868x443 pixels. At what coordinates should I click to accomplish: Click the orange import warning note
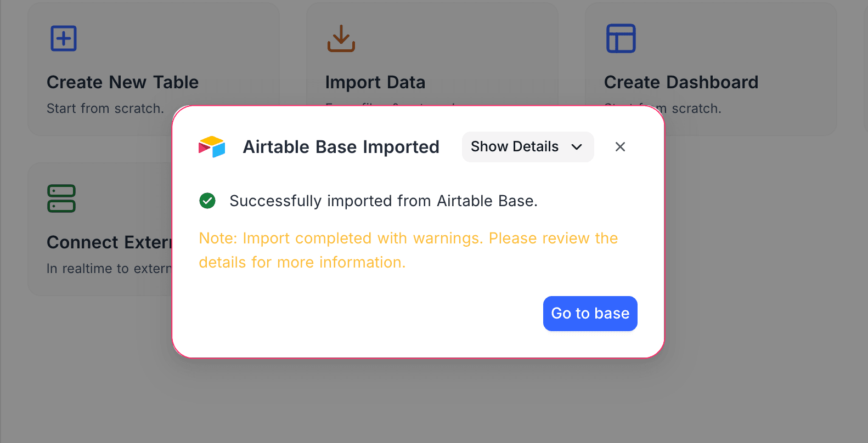[408, 250]
